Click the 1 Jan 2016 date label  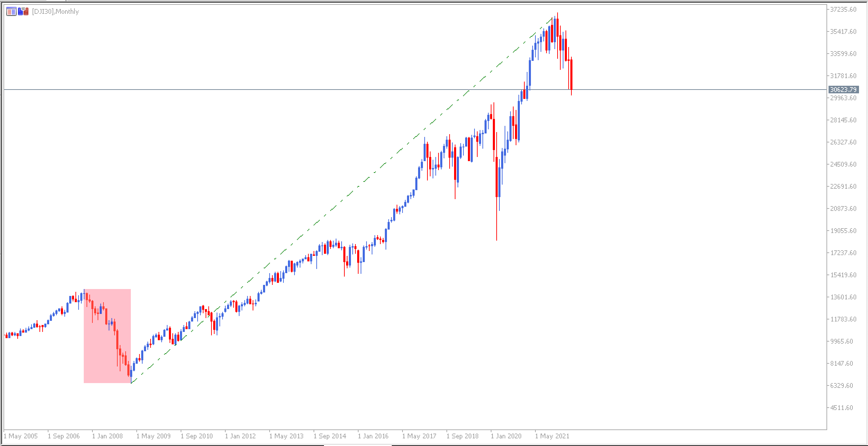[373, 436]
